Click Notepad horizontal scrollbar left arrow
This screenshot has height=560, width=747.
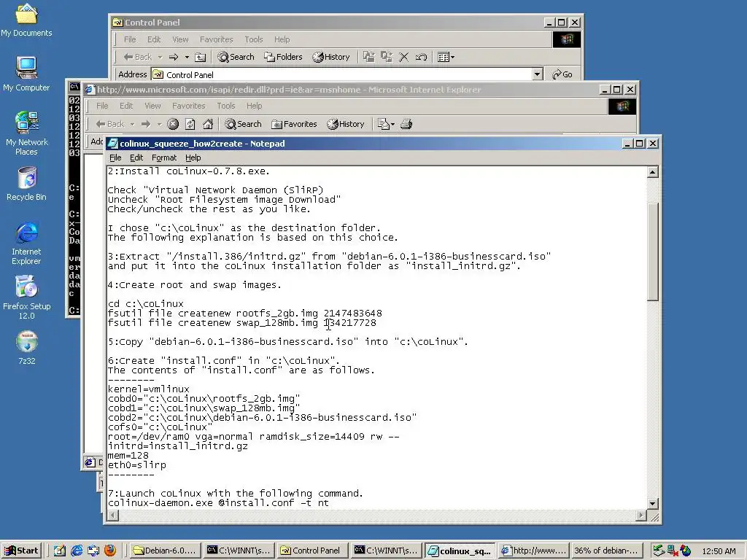[113, 515]
